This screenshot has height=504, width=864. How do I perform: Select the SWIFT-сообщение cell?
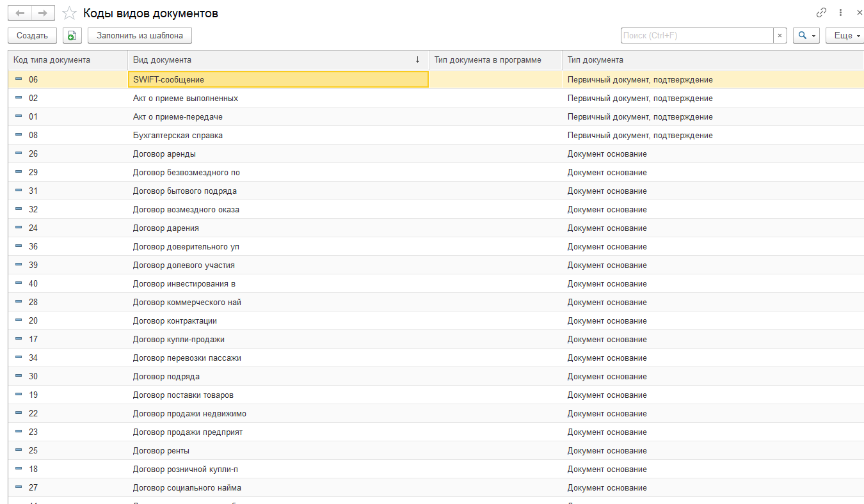[278, 79]
